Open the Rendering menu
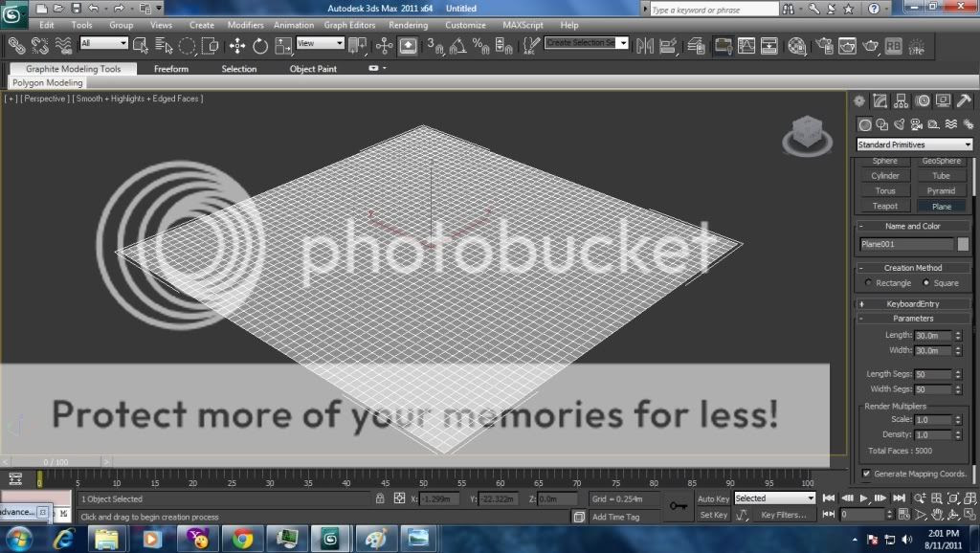 click(x=408, y=25)
